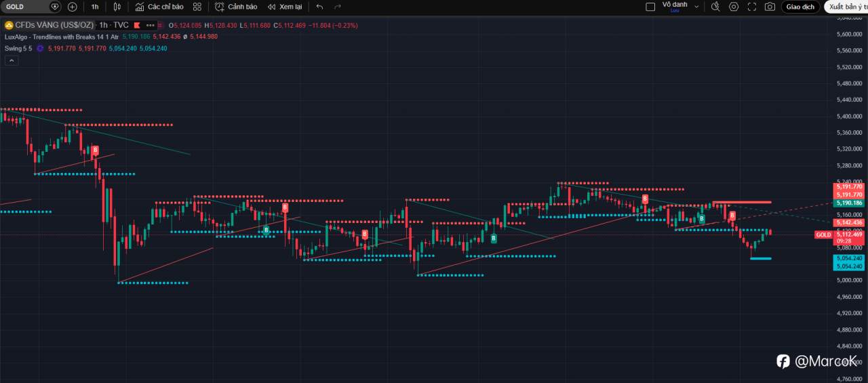Image resolution: width=868 pixels, height=383 pixels.
Task: Open the layout setup square icon
Action: click(x=650, y=7)
